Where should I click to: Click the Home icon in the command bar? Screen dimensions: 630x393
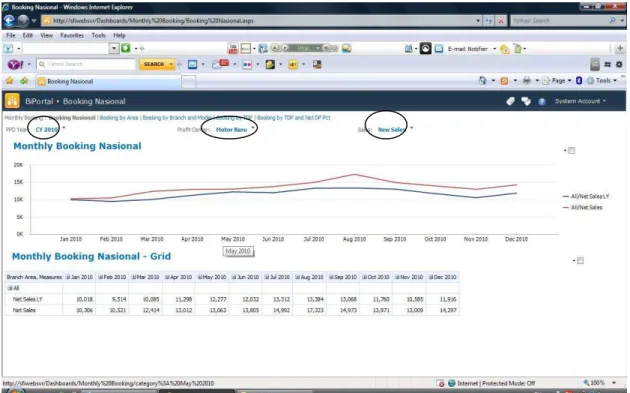[x=483, y=80]
